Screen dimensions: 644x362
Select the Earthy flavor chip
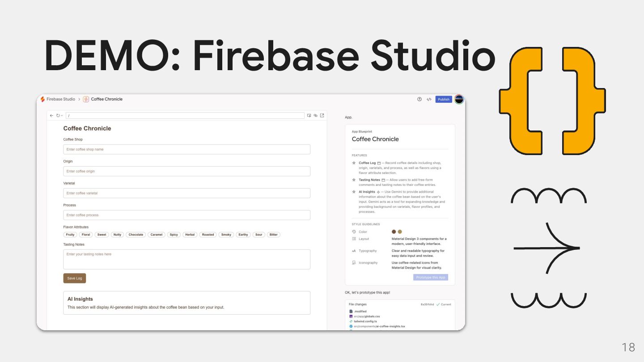pyautogui.click(x=243, y=235)
